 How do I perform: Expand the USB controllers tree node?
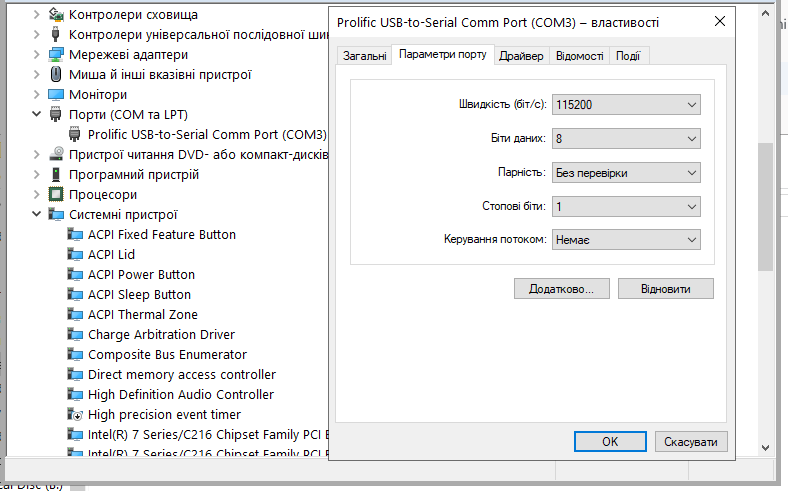(x=36, y=35)
